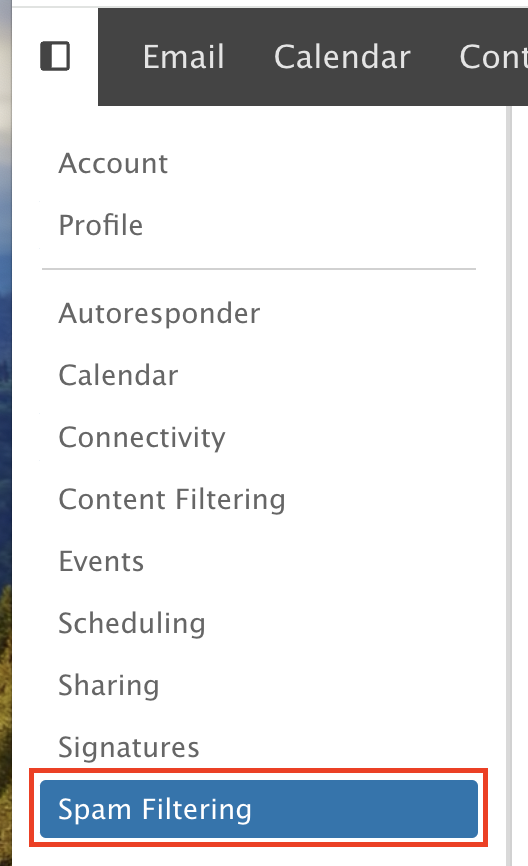Click the horizontal separator below Profile

(x=258, y=269)
